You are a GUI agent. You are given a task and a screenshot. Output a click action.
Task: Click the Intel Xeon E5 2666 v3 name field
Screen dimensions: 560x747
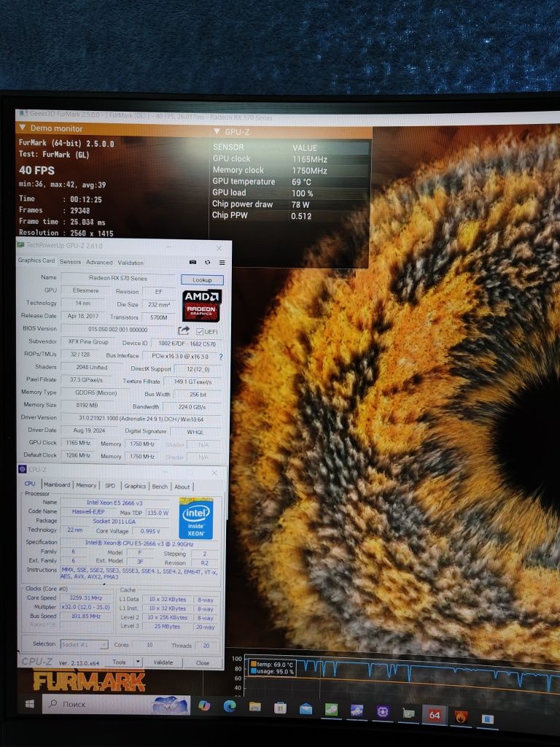click(114, 503)
